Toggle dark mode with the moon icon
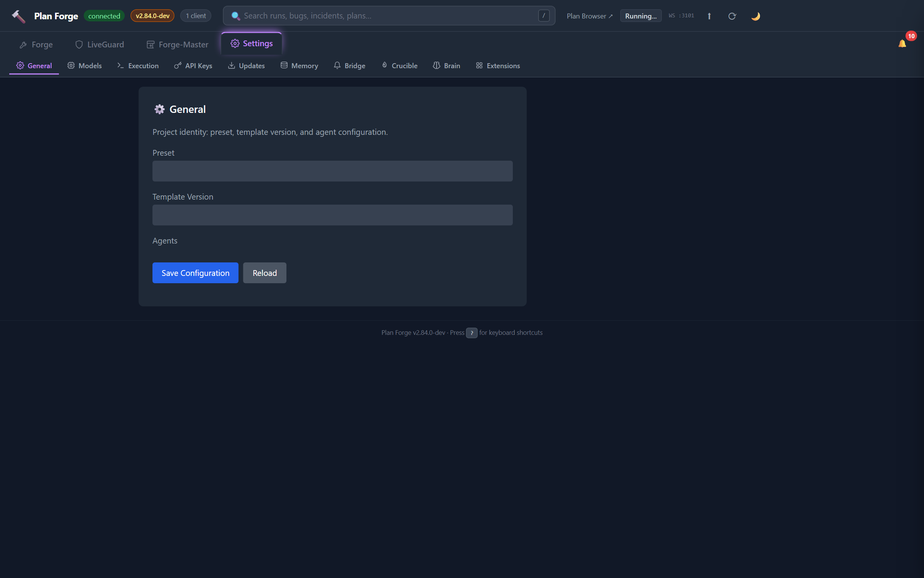This screenshot has height=578, width=924. coord(755,16)
